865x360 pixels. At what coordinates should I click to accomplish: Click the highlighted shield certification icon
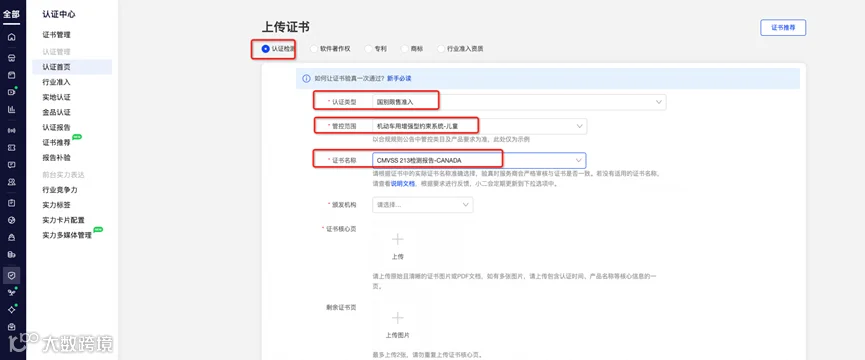click(x=12, y=274)
